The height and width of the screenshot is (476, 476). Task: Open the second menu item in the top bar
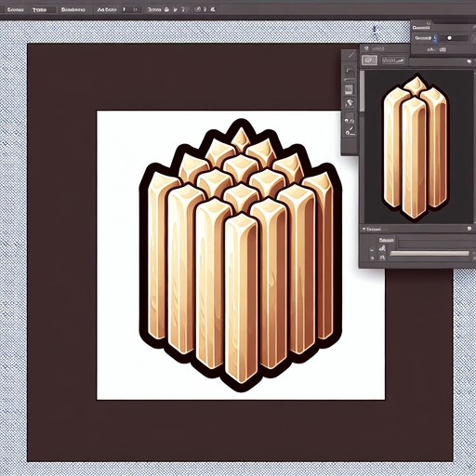tap(40, 10)
